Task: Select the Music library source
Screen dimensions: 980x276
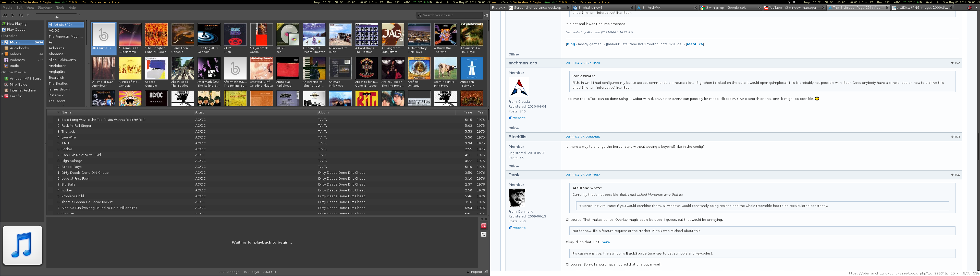Action: 22,42
